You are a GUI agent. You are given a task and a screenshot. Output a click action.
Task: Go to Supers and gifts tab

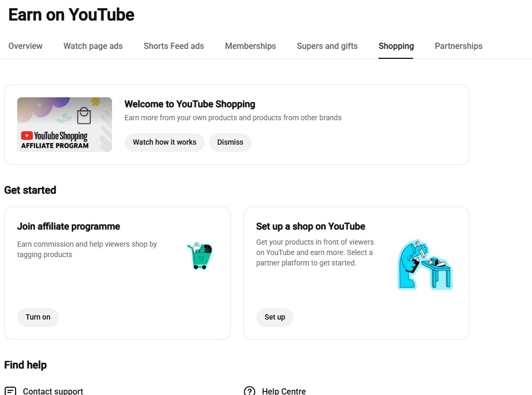point(327,46)
